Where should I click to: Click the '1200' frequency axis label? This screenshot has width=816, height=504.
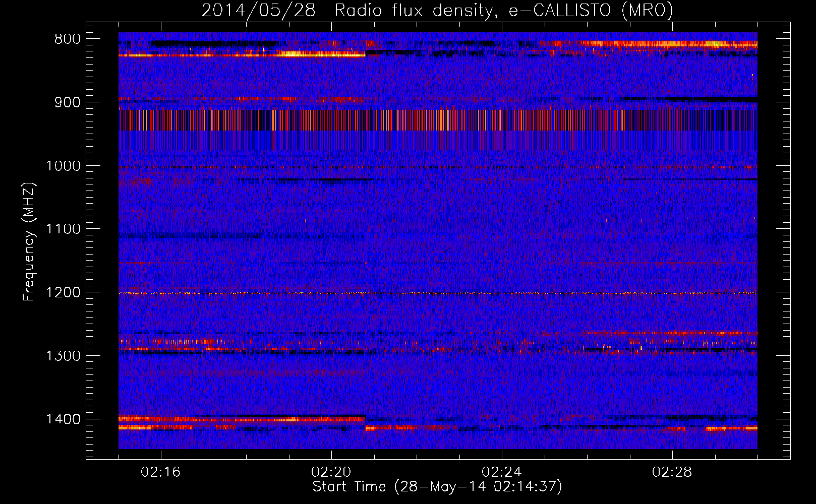click(63, 293)
